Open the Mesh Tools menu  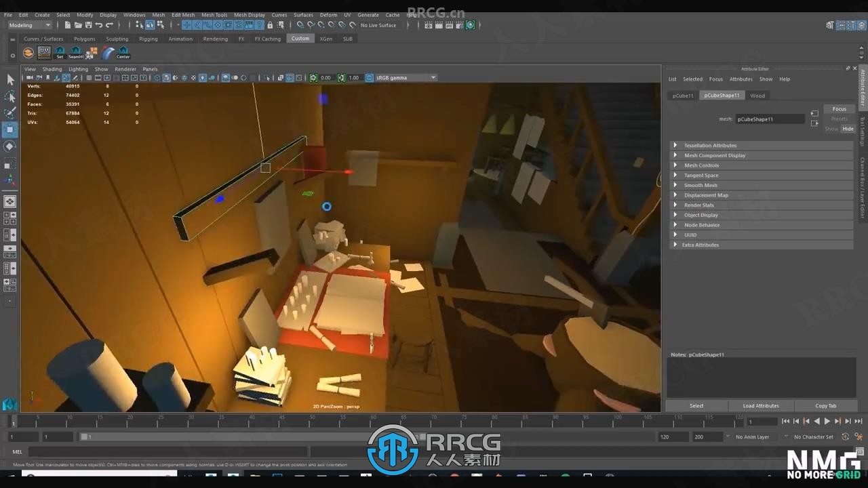(x=214, y=15)
